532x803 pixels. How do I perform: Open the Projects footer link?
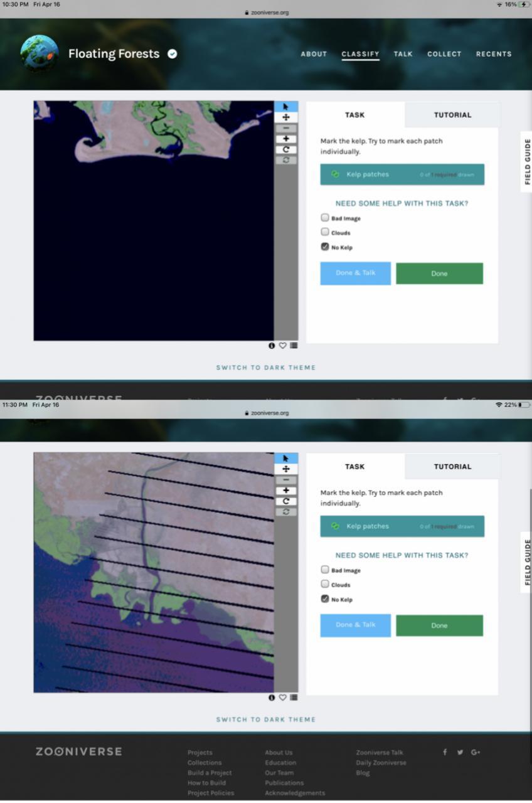[x=200, y=753]
